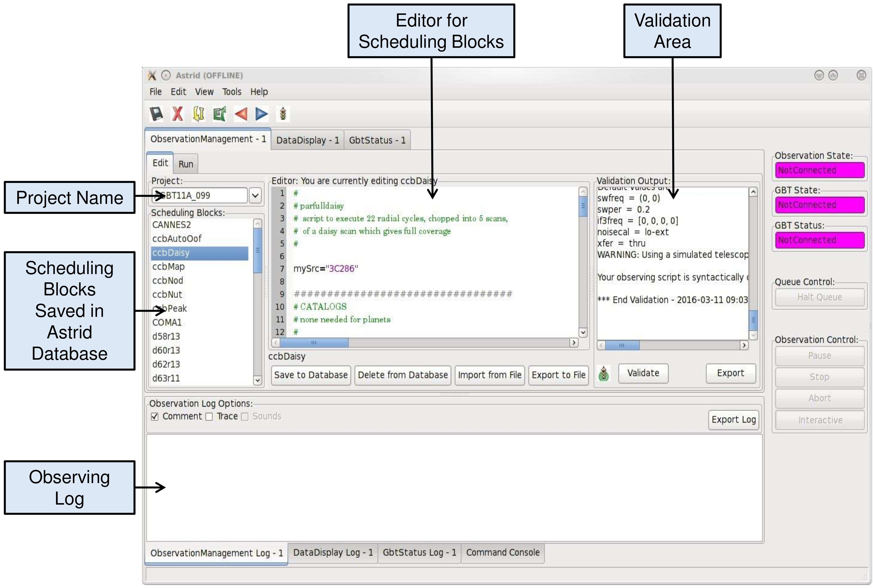Click Export to File button
873x588 pixels.
pos(558,375)
